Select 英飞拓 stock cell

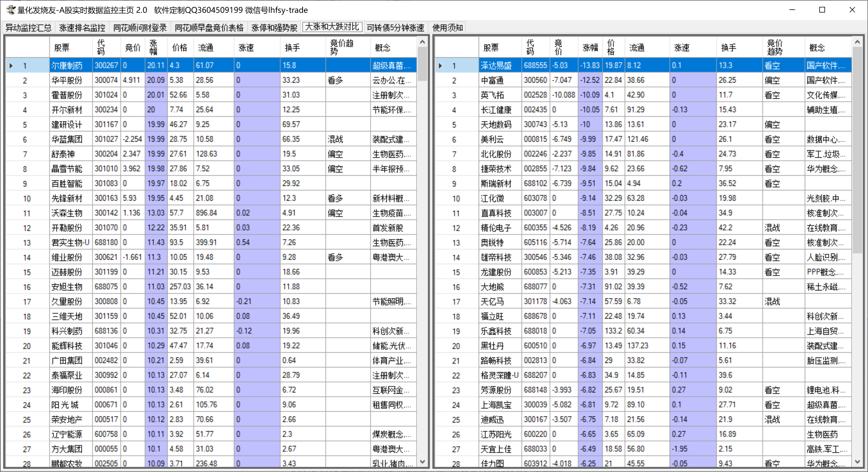(500, 95)
